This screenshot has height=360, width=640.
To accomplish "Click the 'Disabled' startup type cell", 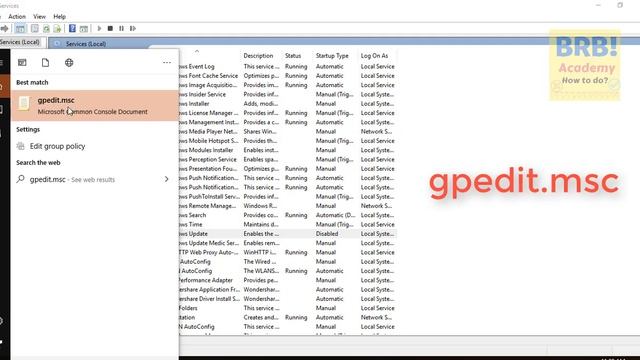I will coord(327,234).
